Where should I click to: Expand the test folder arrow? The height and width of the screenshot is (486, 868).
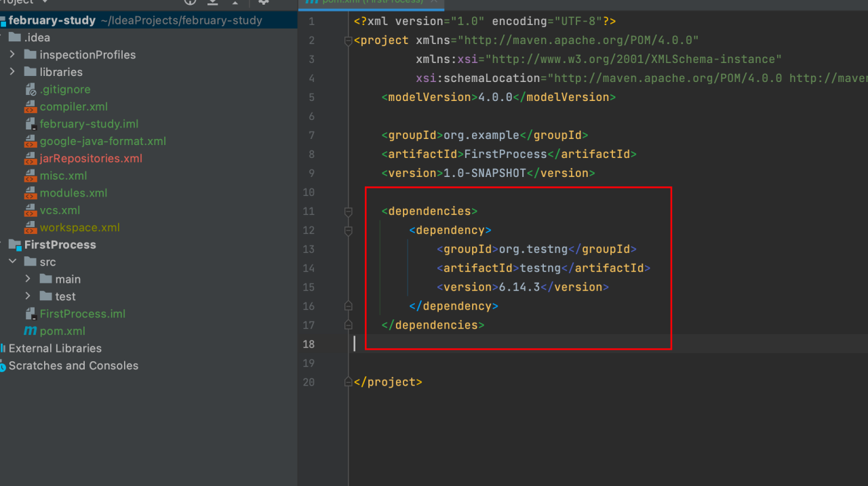tap(28, 296)
